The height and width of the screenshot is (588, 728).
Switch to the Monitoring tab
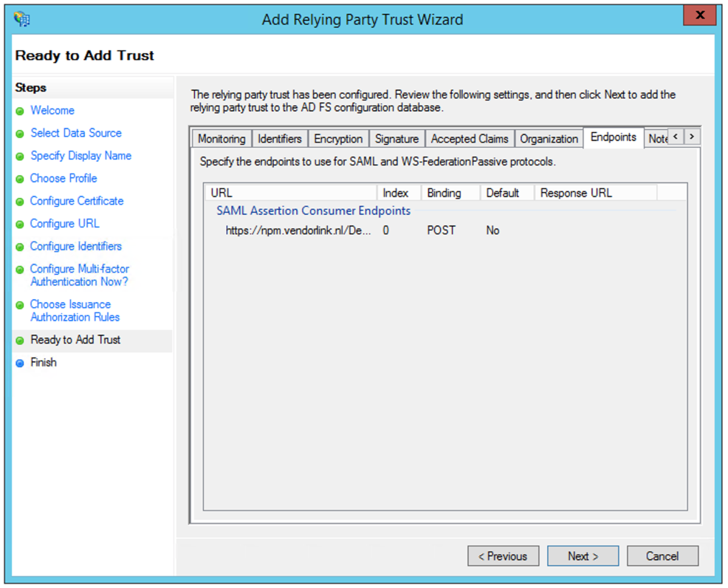coord(222,138)
